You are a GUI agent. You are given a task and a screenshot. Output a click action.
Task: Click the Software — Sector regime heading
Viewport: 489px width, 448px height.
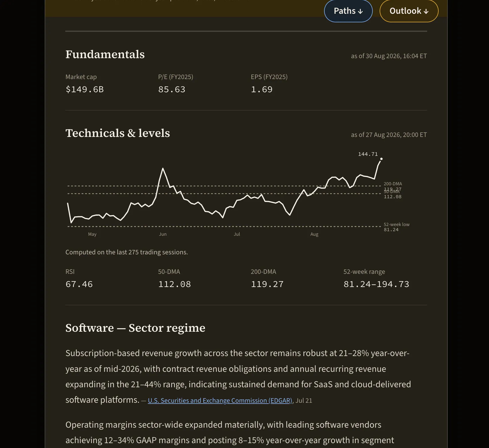(135, 328)
